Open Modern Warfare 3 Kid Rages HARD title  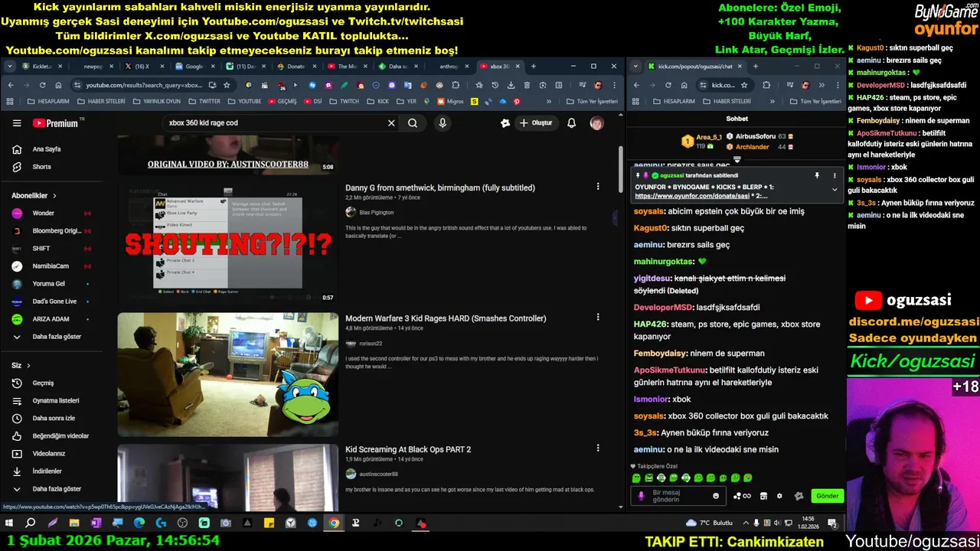coord(446,318)
